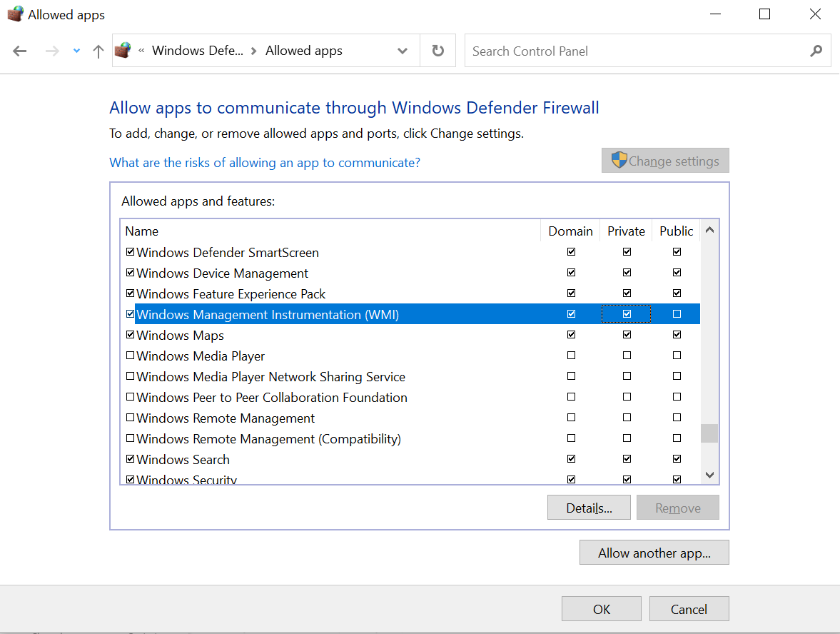This screenshot has width=840, height=634.
Task: Toggle the Windows Search name checkbox
Action: [x=130, y=459]
